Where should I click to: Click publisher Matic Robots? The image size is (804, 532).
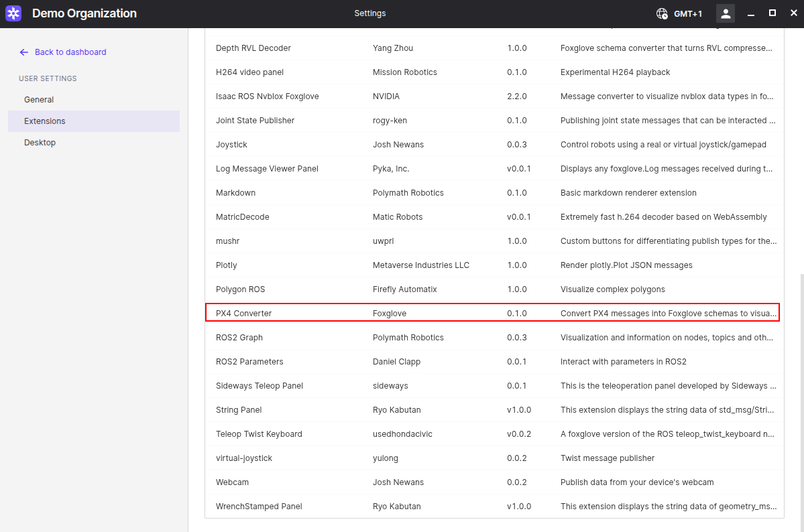click(398, 217)
